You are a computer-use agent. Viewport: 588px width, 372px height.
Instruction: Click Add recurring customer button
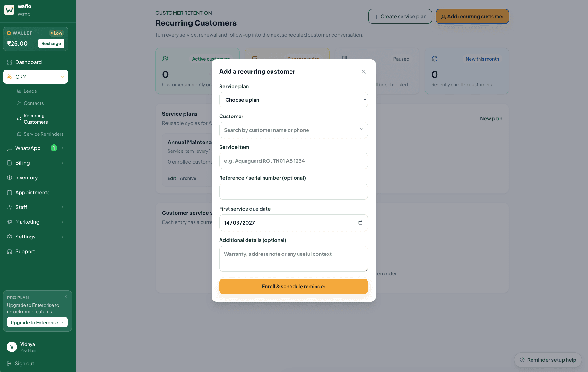point(472,16)
